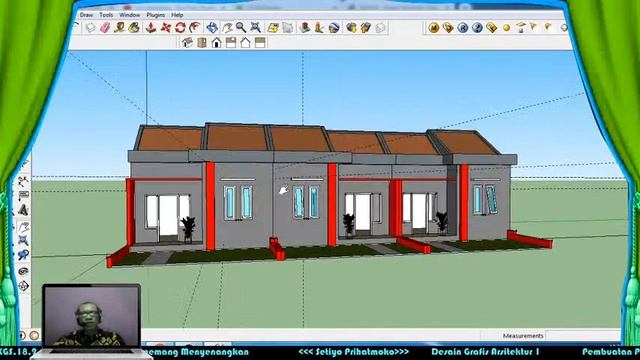This screenshot has height=360, width=640.
Task: Open the V-Ray Material Editor (M icon)
Action: [433, 28]
